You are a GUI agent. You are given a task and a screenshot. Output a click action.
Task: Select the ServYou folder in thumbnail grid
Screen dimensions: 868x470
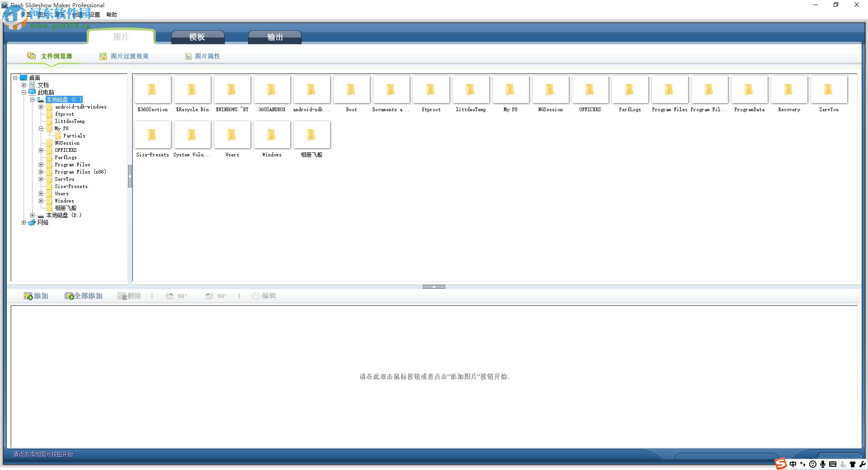(x=829, y=90)
